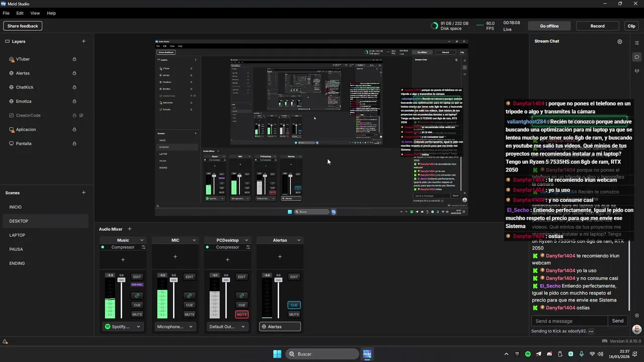Click the user profile avatar

[637, 329]
